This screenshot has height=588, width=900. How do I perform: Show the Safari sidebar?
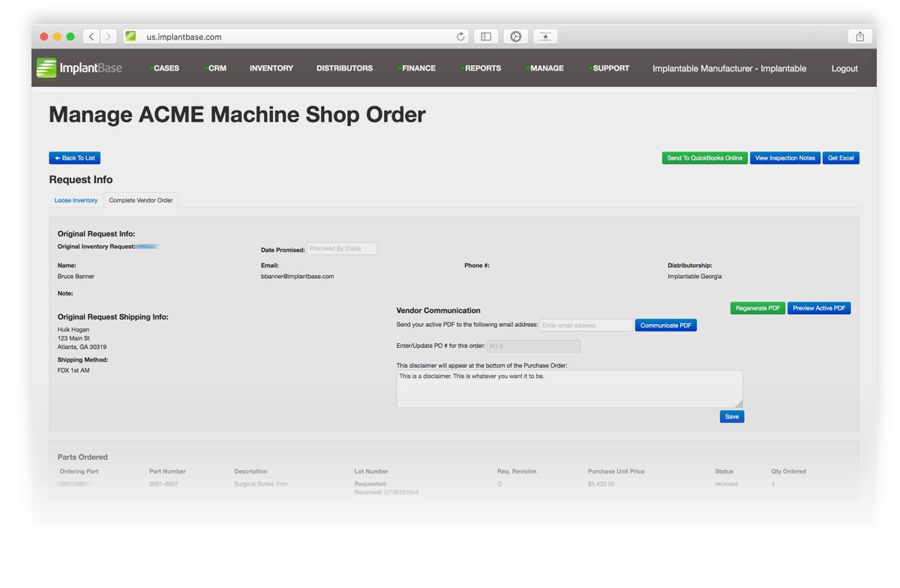(x=486, y=36)
